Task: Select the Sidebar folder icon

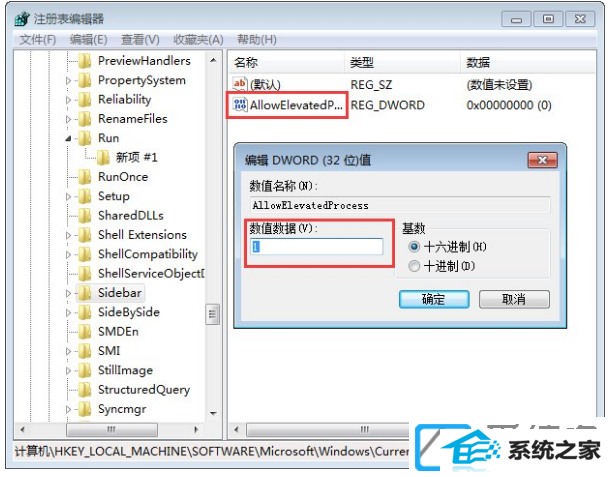Action: (85, 293)
